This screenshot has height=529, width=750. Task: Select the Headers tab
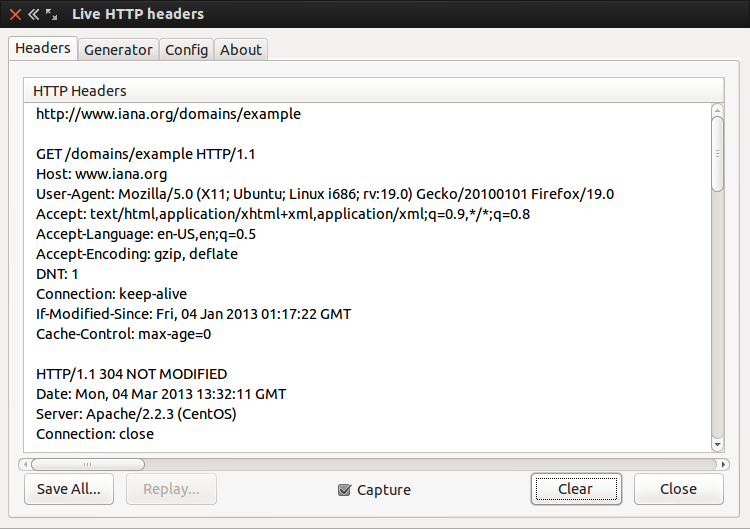(43, 48)
